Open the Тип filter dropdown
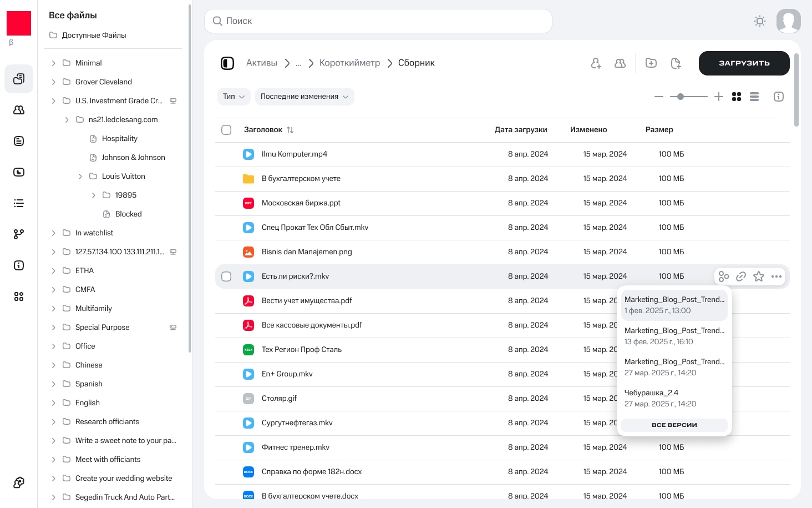Image resolution: width=812 pixels, height=508 pixels. pos(234,97)
